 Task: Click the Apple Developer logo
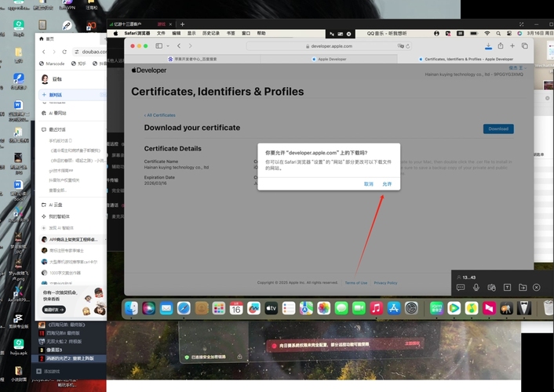pos(149,71)
